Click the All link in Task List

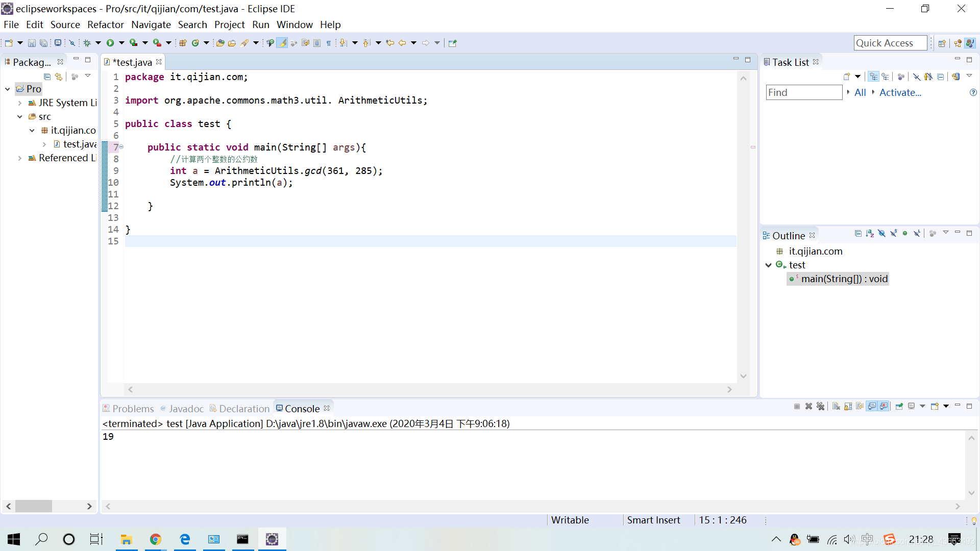tap(860, 92)
